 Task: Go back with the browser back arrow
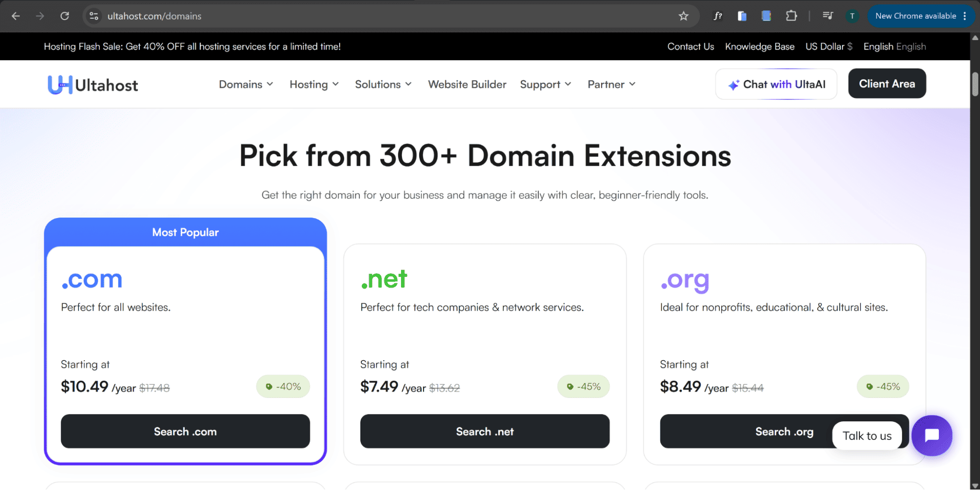(16, 16)
